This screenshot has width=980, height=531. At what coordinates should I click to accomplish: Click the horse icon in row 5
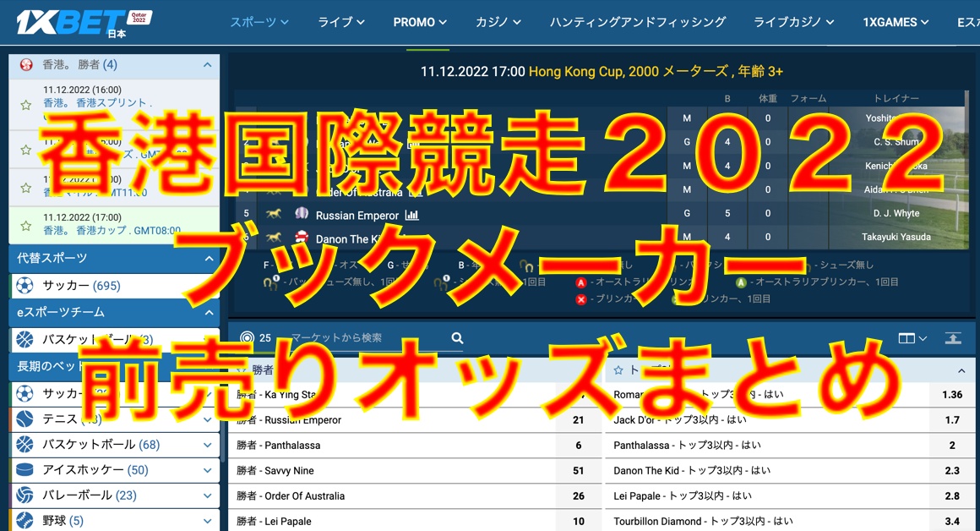274,214
